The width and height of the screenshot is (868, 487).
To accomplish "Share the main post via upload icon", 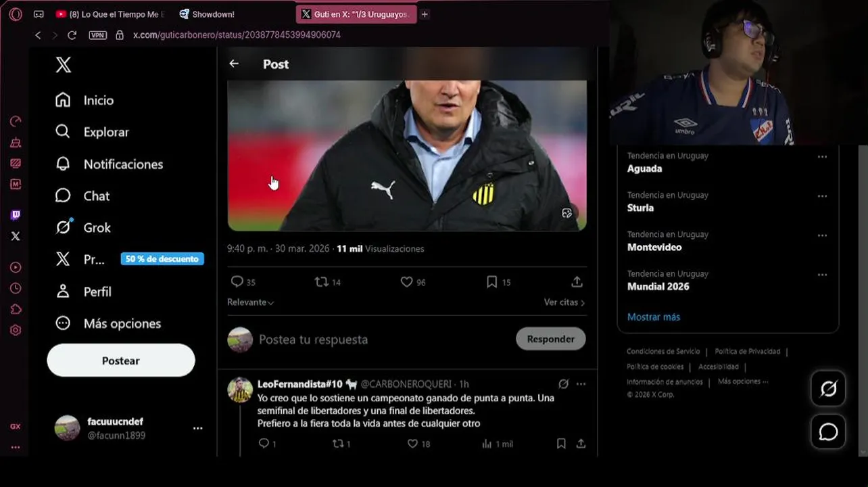I will point(577,282).
